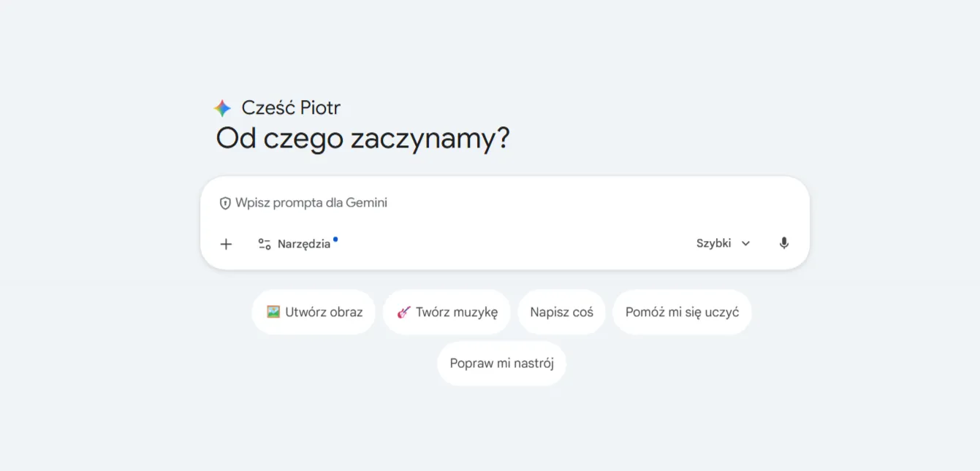Click the Popraw mi nastrój chip
This screenshot has height=471, width=980.
tap(501, 363)
